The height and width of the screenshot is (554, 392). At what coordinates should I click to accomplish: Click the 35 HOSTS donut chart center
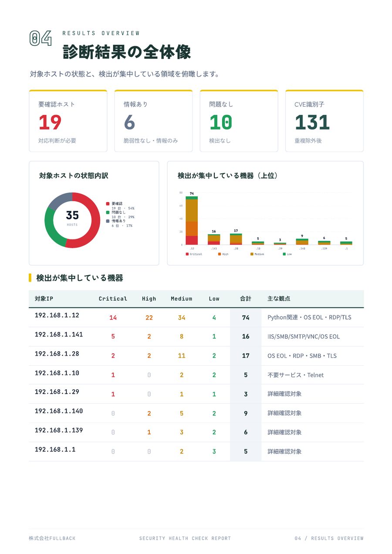pyautogui.click(x=72, y=217)
